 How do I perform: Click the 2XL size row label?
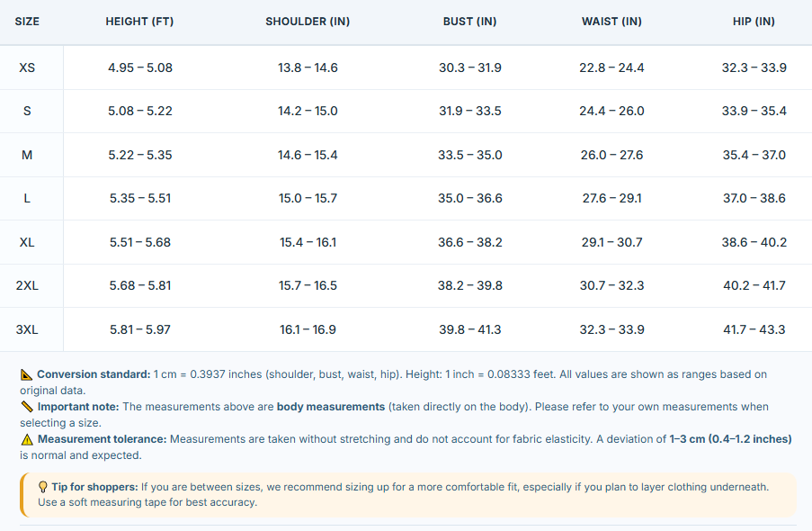[27, 285]
